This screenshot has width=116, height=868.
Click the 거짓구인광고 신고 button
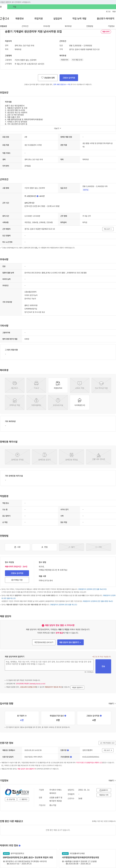(x=107, y=743)
